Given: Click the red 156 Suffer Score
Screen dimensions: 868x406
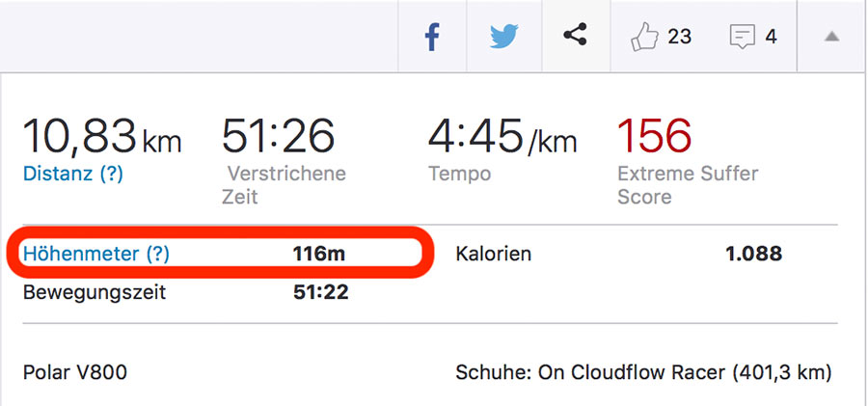Looking at the screenshot, I should tap(654, 137).
